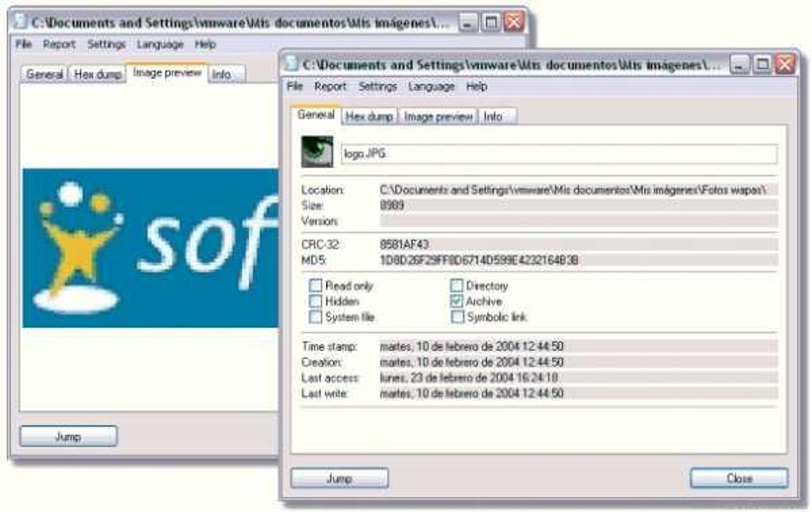Open the Settings menu in the back window
812x512 pixels.
pos(106,44)
